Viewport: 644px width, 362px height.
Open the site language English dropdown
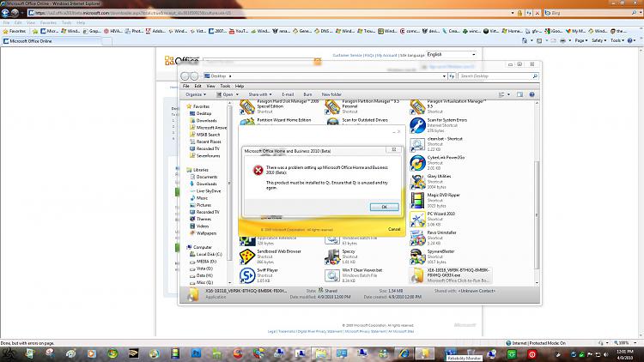(452, 54)
